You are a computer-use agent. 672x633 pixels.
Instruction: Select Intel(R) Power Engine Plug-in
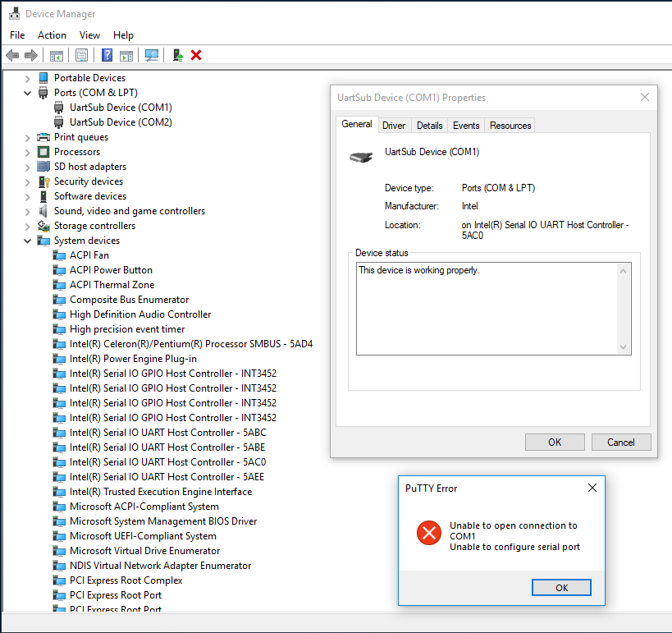[133, 359]
